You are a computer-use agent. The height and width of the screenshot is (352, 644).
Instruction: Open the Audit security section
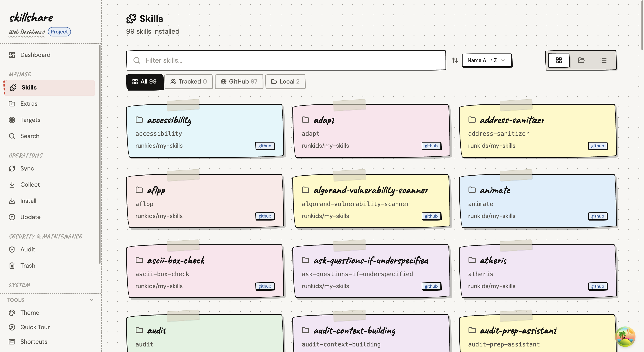pyautogui.click(x=27, y=249)
